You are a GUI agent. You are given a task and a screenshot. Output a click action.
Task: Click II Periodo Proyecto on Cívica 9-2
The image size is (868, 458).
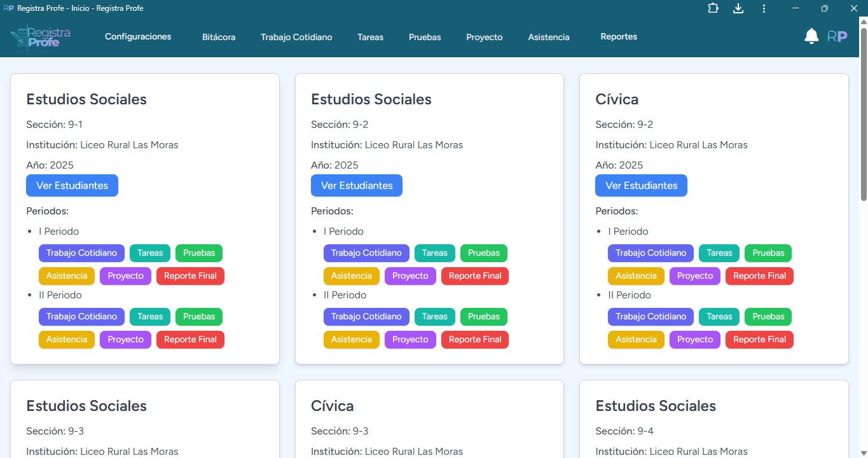695,340
